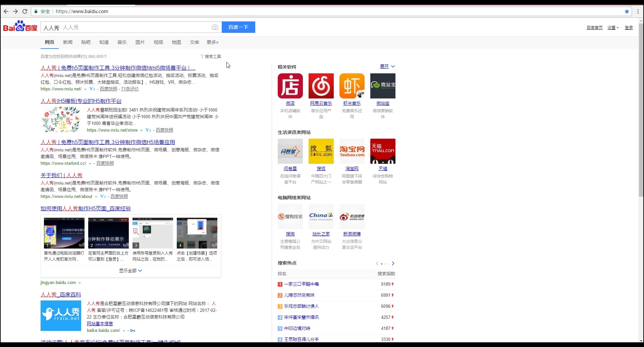
Task: Open dropdown arrow next to www.rrxiu.net/ URL
Action: click(85, 89)
